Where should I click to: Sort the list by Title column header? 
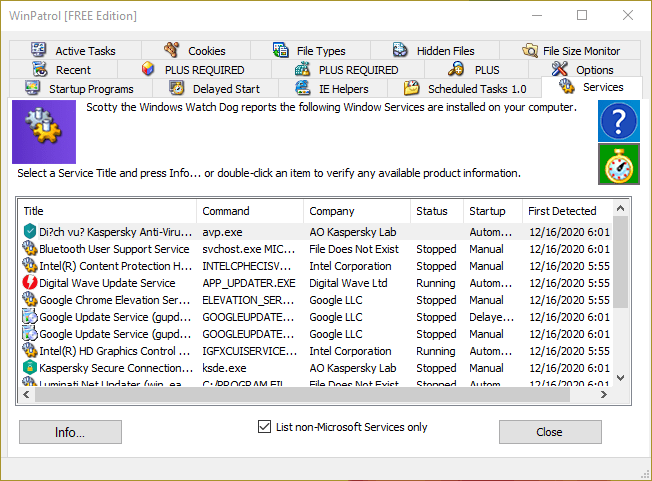108,211
